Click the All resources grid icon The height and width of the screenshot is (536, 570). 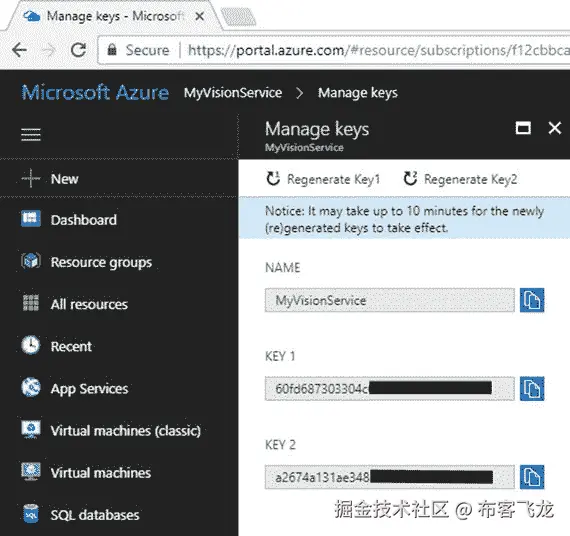(x=31, y=303)
